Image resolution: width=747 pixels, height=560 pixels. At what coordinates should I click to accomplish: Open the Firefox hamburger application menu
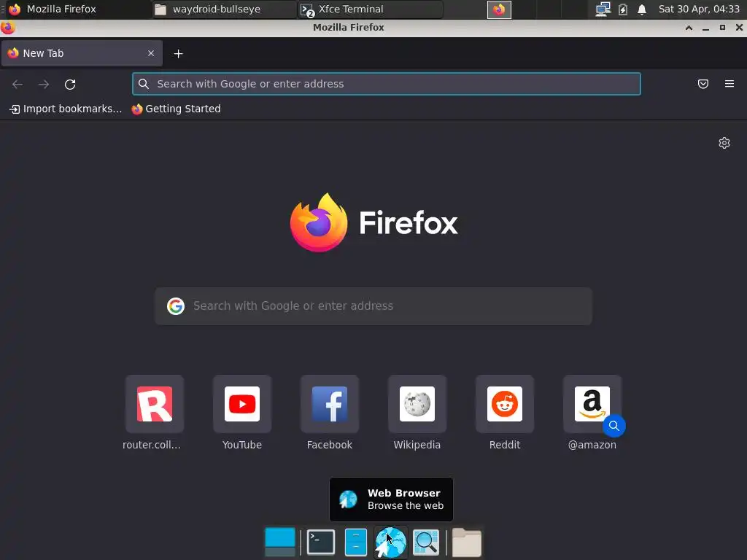729,84
